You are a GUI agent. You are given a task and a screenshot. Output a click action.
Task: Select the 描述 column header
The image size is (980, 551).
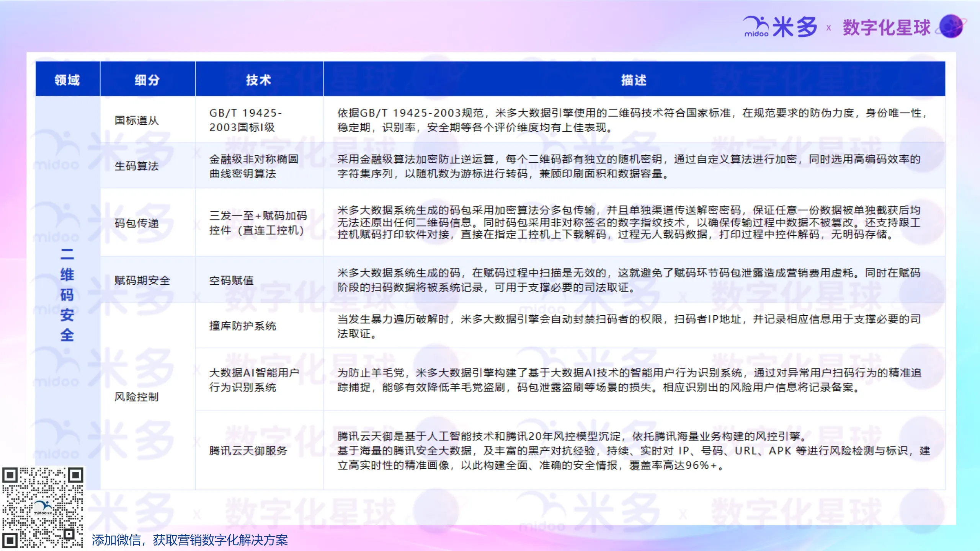point(634,79)
